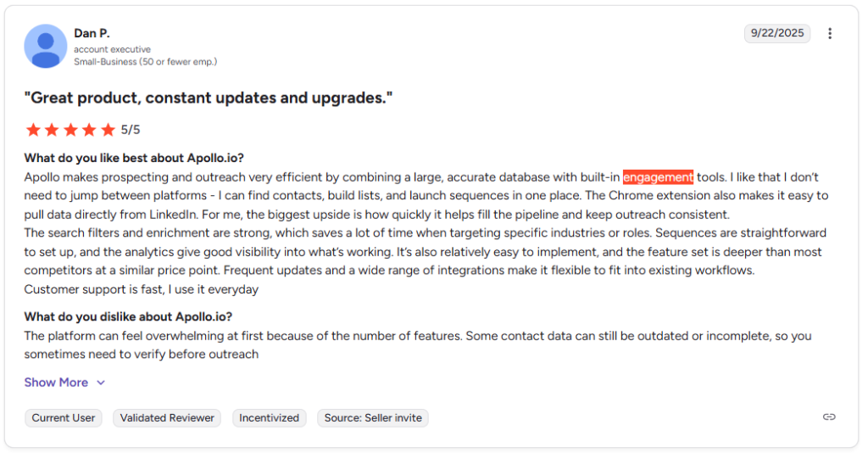Screen dimensions: 868x453
Task: Click the 5/5 rating score
Action: (x=131, y=130)
